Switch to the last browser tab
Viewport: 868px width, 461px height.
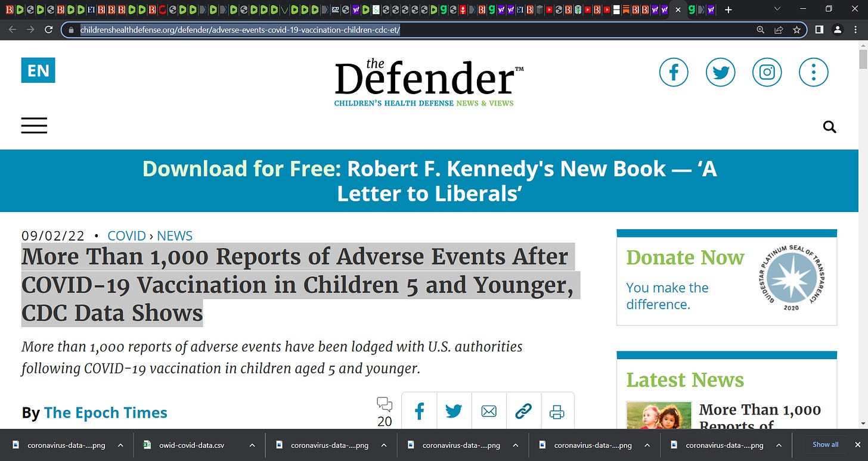(711, 10)
